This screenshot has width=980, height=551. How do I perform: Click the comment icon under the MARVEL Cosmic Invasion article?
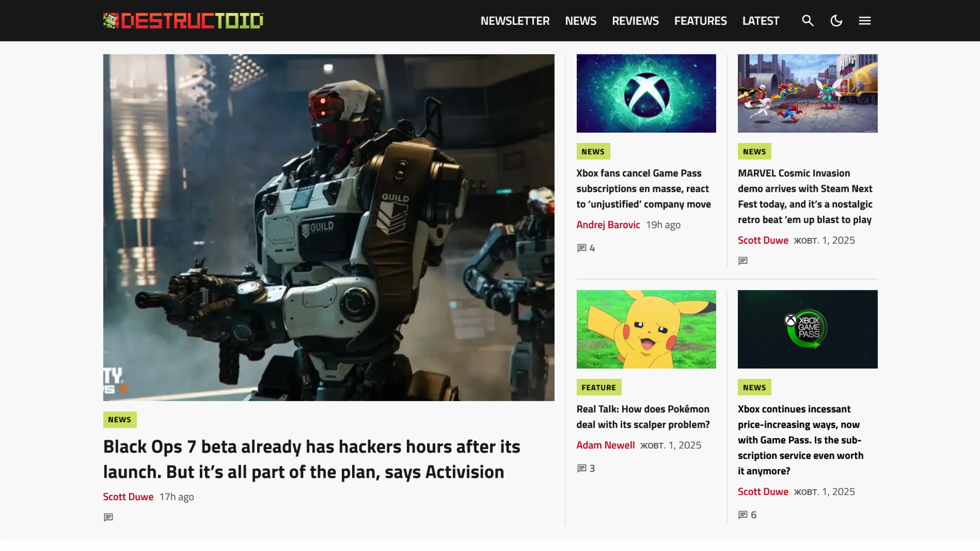pyautogui.click(x=743, y=261)
